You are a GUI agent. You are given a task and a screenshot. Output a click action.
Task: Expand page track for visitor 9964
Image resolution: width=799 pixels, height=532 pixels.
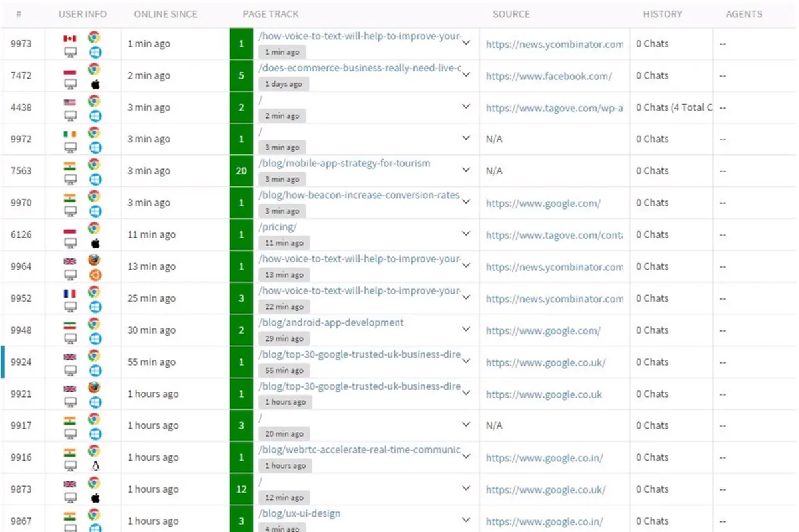pyautogui.click(x=466, y=266)
